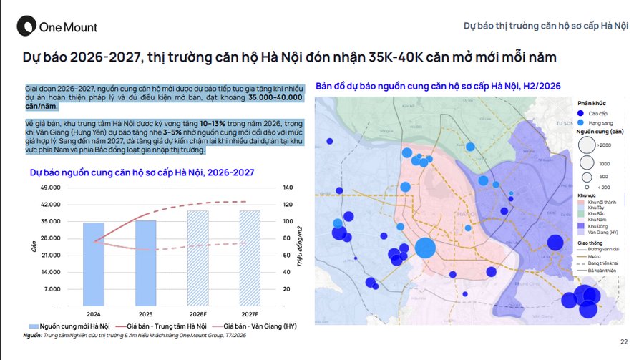
Task: Click the '2026F' x-axis label
Action: tap(197, 314)
